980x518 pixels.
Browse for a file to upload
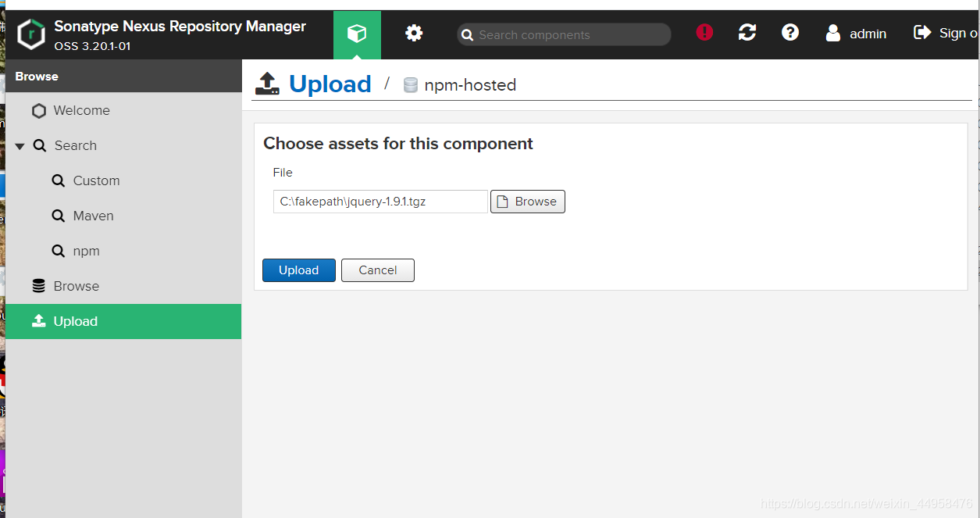(x=528, y=202)
